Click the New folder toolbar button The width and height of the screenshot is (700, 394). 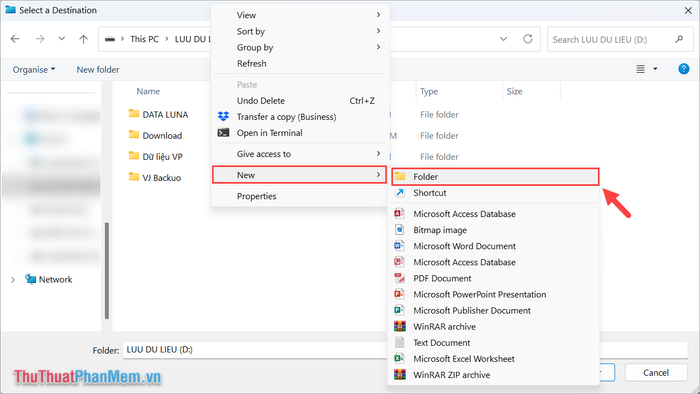point(98,70)
